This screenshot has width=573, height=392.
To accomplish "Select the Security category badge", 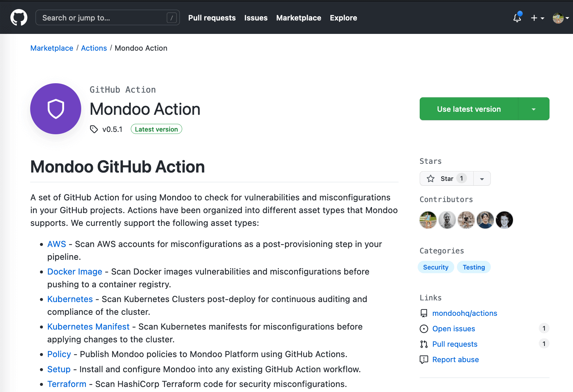I will click(436, 267).
